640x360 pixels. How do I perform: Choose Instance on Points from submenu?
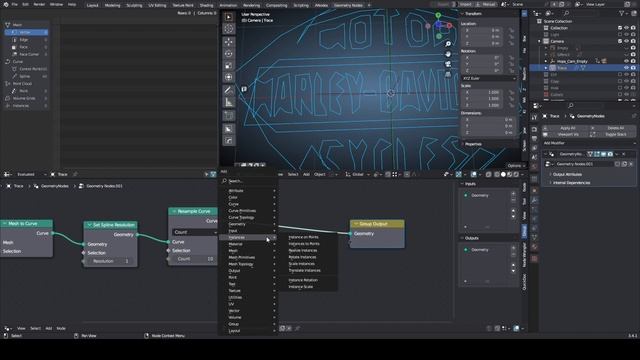point(304,237)
